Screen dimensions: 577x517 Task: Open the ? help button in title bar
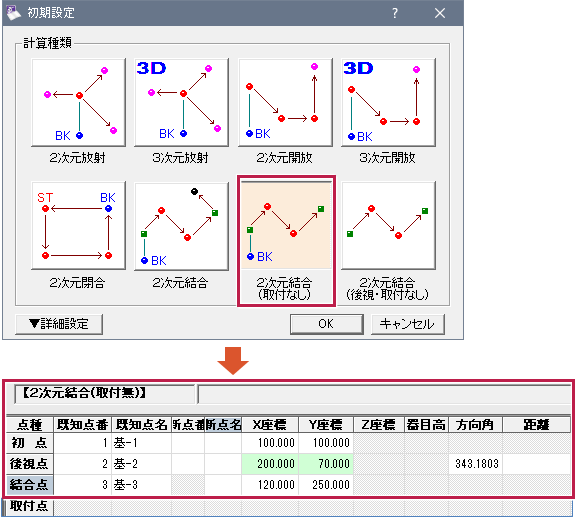[395, 13]
